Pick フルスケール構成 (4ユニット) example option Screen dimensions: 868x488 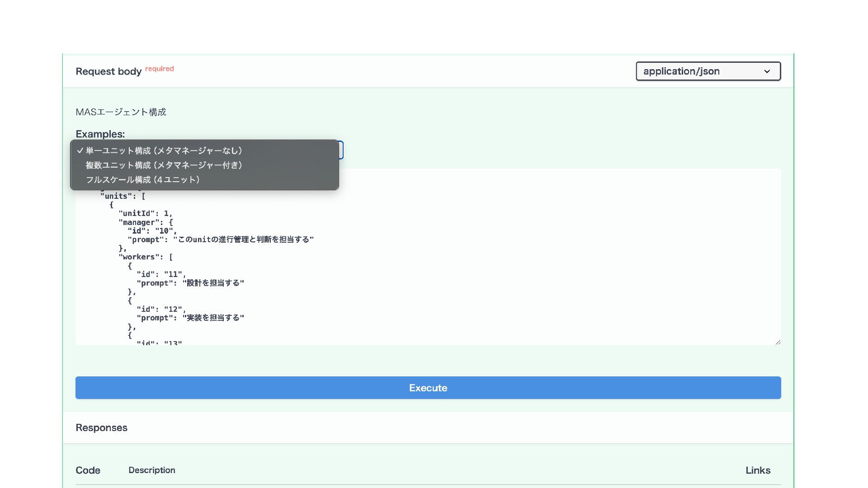(143, 179)
